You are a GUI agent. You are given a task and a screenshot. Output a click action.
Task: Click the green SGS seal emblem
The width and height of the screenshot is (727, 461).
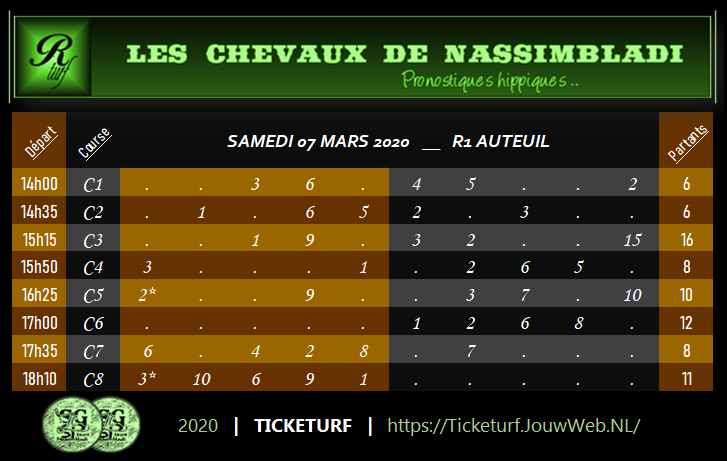click(x=91, y=424)
